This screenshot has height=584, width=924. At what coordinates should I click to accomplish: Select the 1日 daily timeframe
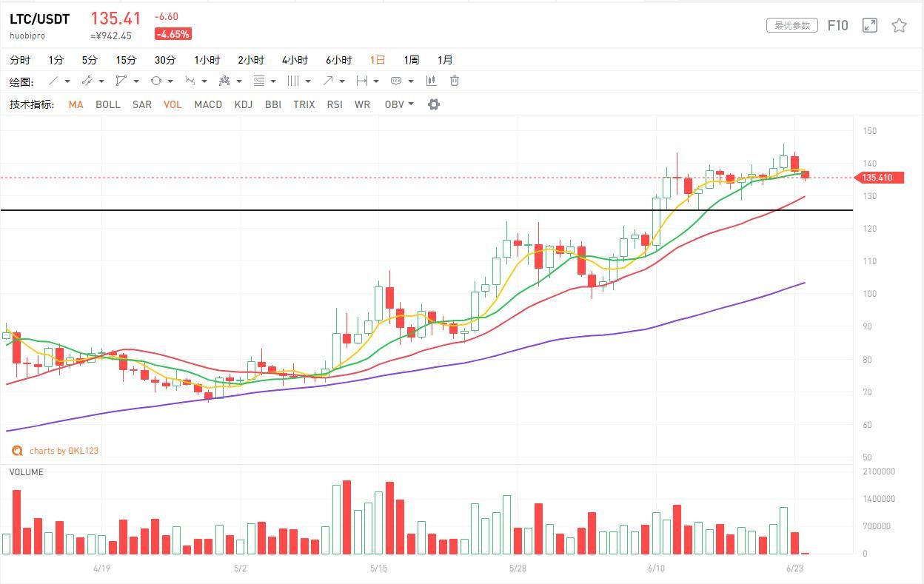378,60
